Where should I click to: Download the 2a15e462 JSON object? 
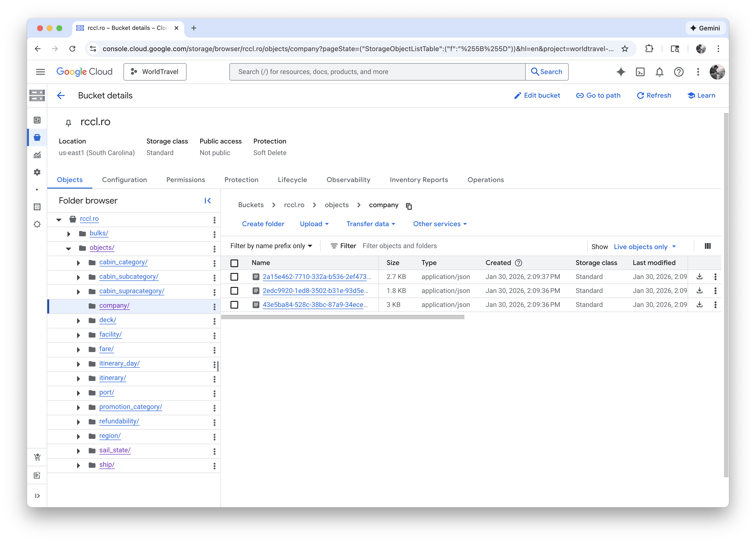[x=699, y=277]
